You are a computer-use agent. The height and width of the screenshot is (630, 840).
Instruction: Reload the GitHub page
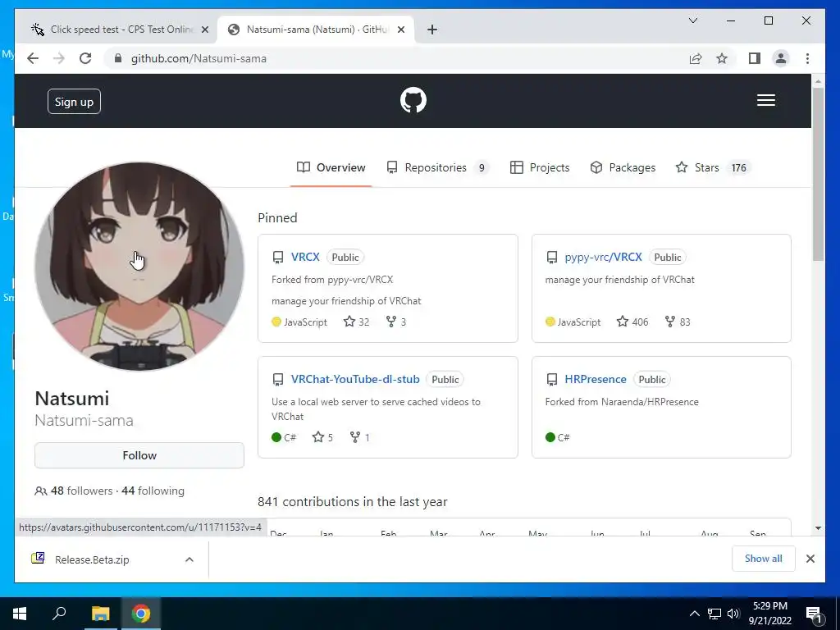pos(85,58)
